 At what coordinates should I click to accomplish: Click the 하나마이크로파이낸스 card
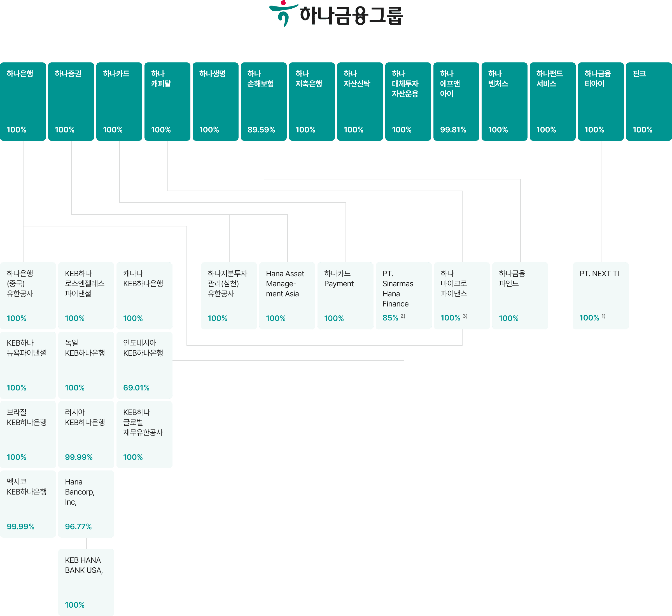coord(462,296)
